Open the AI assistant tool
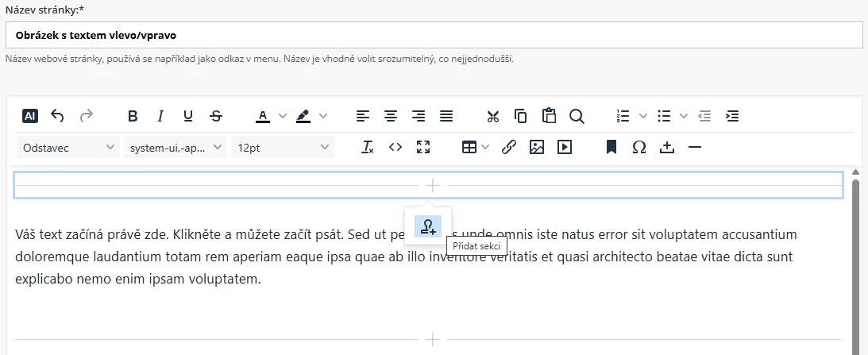This screenshot has height=355, width=868. click(30, 116)
